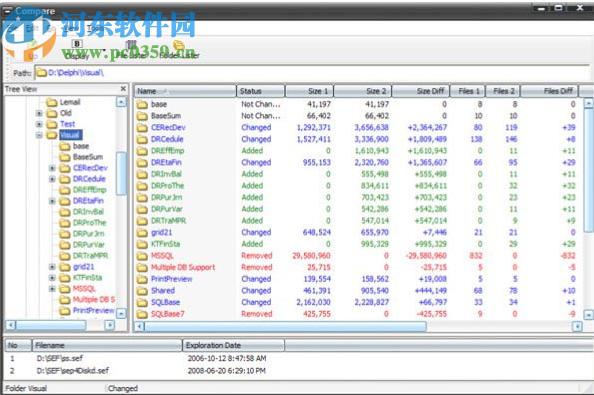The image size is (594, 395).
Task: Select the Visual folder in tree
Action: [x=70, y=135]
